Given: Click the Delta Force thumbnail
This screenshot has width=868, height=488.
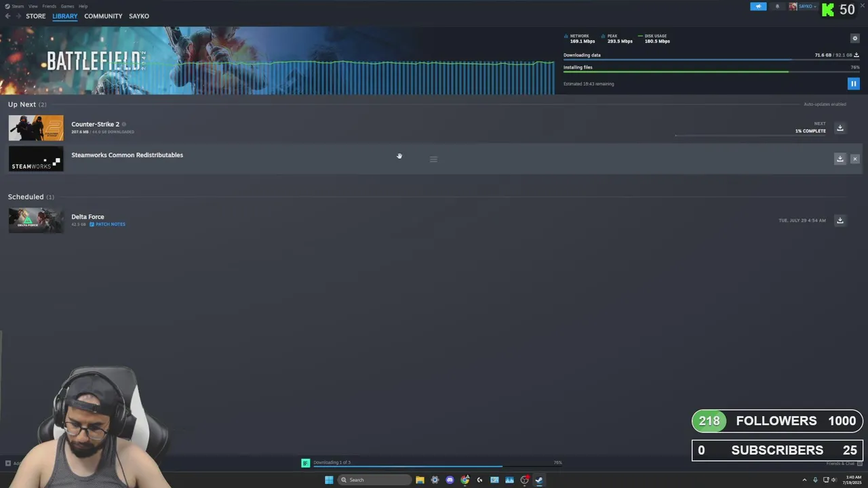Looking at the screenshot, I should 36,220.
